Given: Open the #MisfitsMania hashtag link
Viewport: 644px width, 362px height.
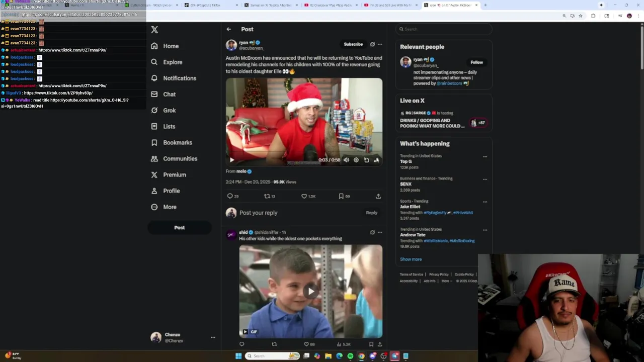Looking at the screenshot, I should coord(436,241).
